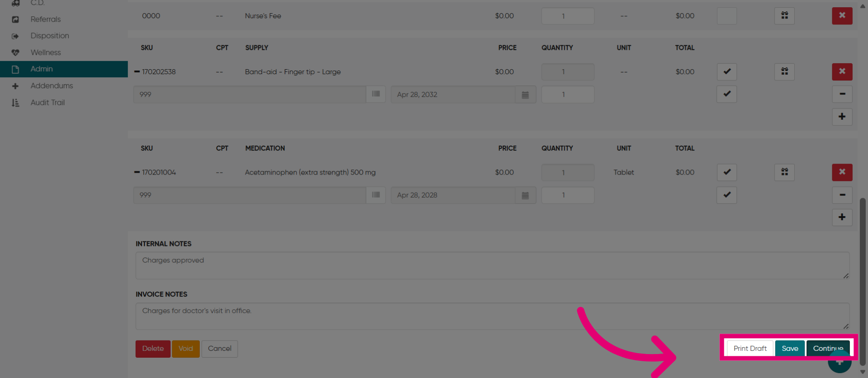This screenshot has width=868, height=378.
Task: Click the lot number field under Band-aid
Action: [250, 94]
